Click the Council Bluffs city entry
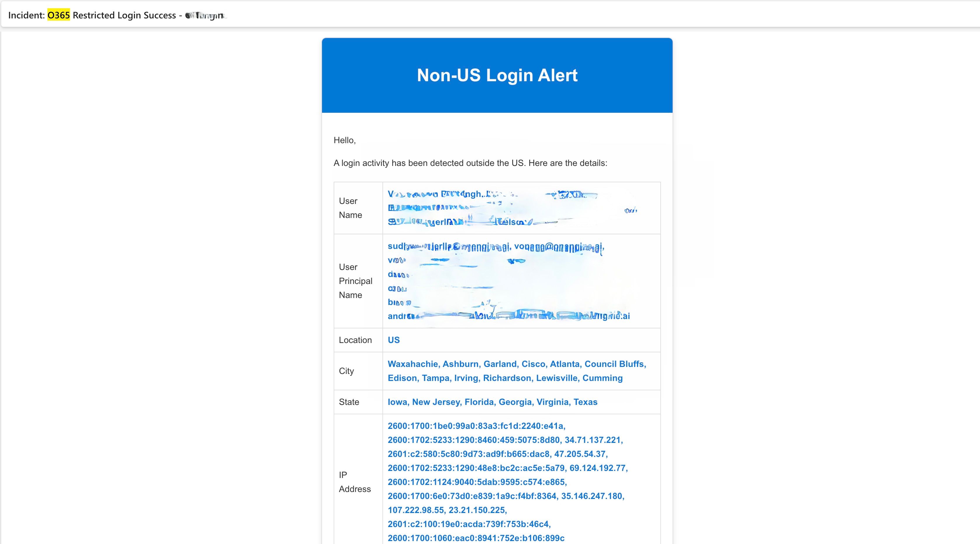This screenshot has width=980, height=544. click(x=614, y=364)
